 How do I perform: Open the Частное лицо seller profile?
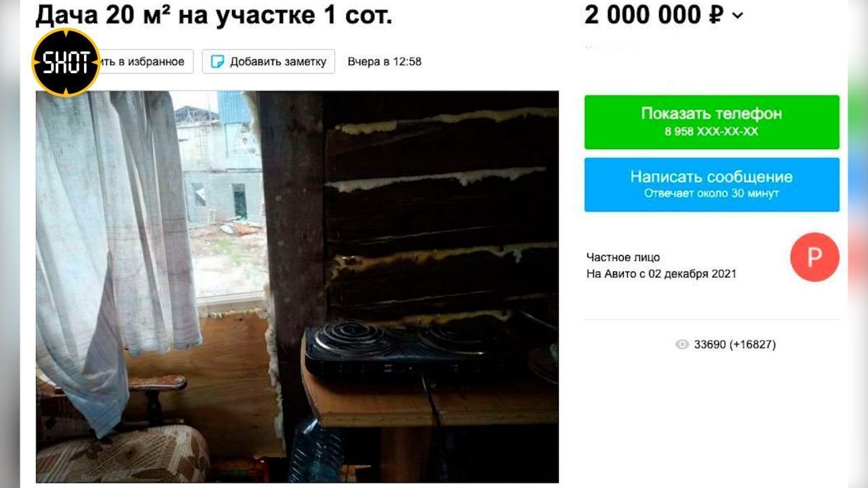point(623,258)
